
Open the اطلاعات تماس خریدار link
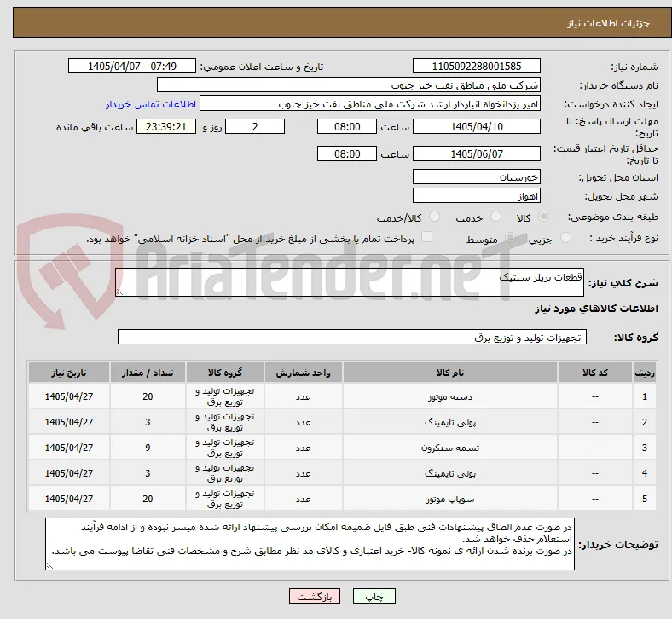(x=151, y=105)
